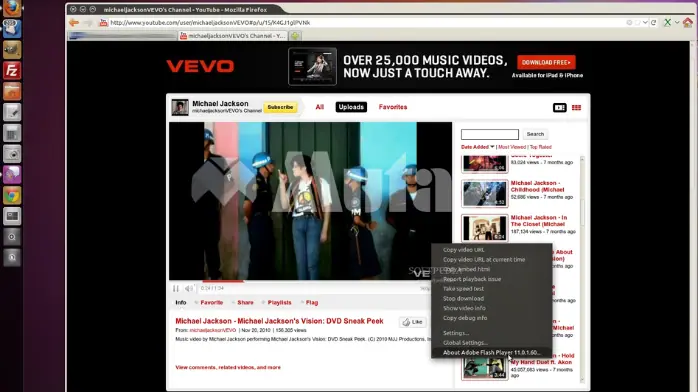The image size is (698, 392).
Task: Select the All tab
Action: (x=320, y=107)
